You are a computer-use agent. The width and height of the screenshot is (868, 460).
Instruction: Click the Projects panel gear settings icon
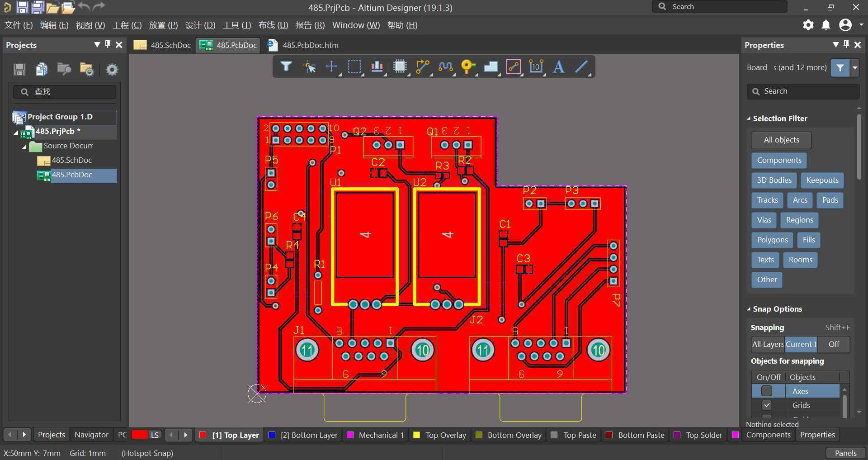(112, 69)
